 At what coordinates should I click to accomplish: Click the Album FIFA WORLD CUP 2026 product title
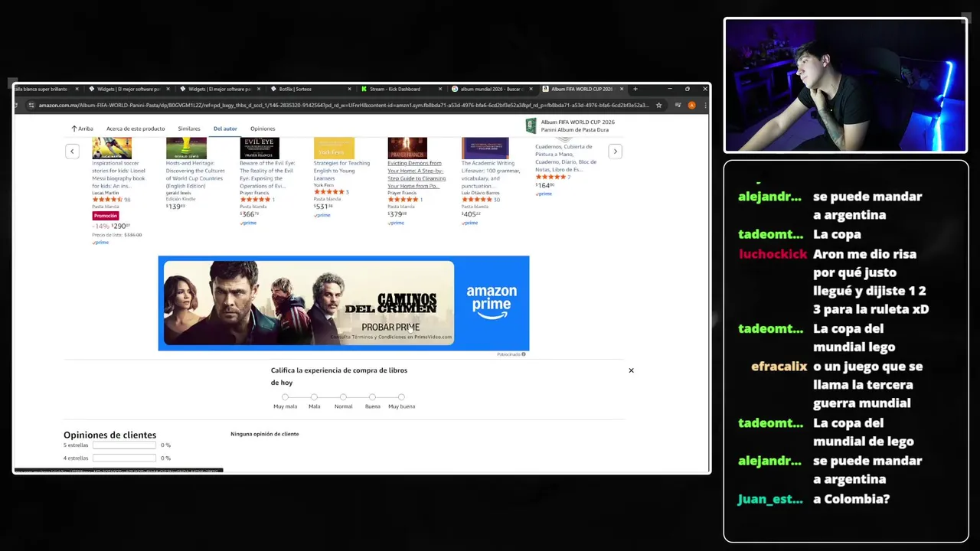578,126
